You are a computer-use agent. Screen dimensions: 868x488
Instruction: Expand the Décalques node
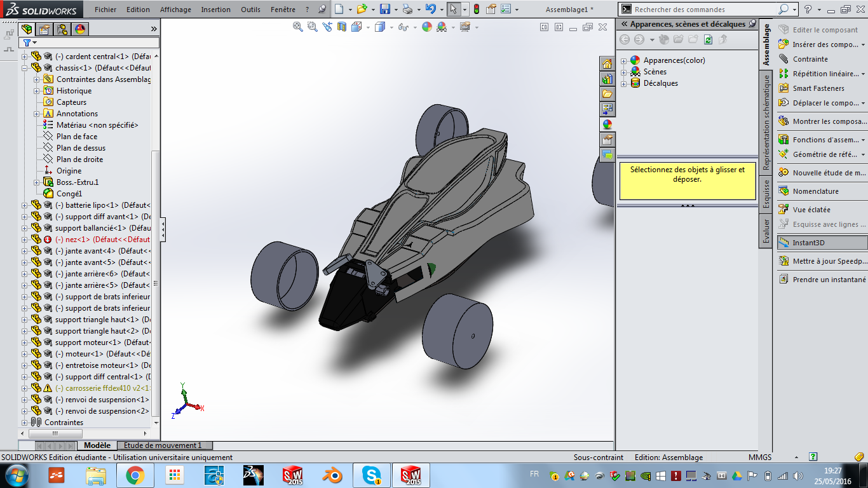[623, 83]
